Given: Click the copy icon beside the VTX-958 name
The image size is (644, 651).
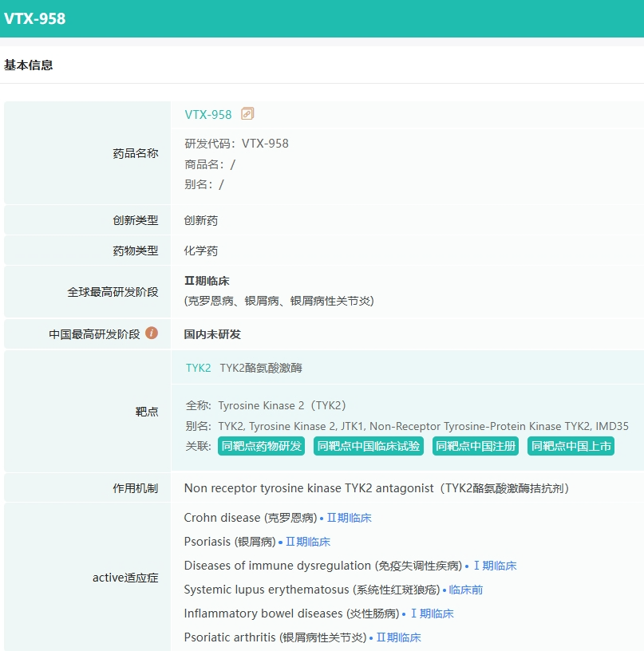Looking at the screenshot, I should click(247, 114).
